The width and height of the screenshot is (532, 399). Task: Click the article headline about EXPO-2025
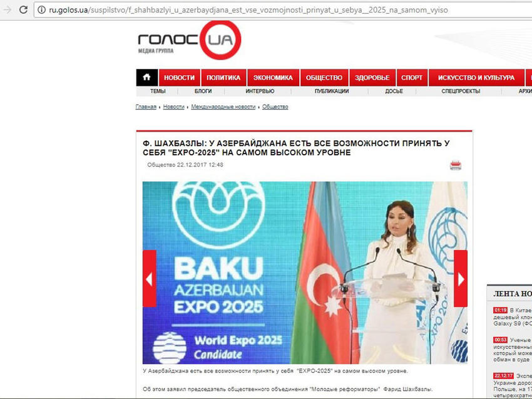pos(296,148)
